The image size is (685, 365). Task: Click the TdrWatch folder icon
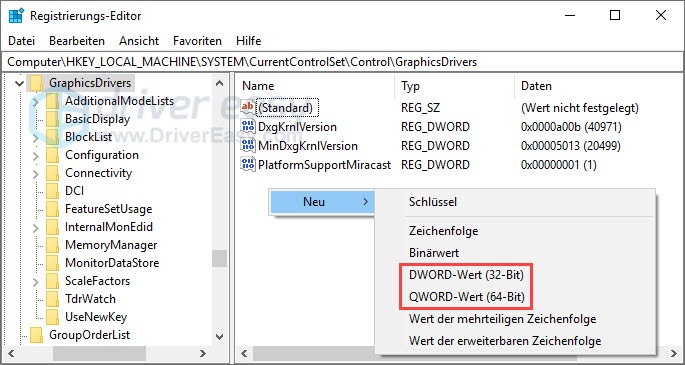[x=52, y=299]
